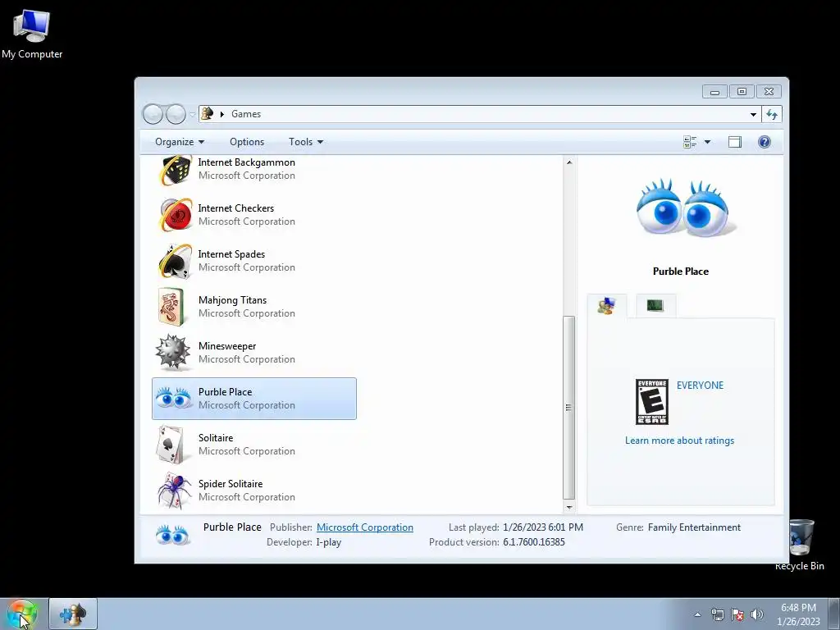Click the ESRB Everyone rating badge
The height and width of the screenshot is (630, 840).
pyautogui.click(x=652, y=402)
